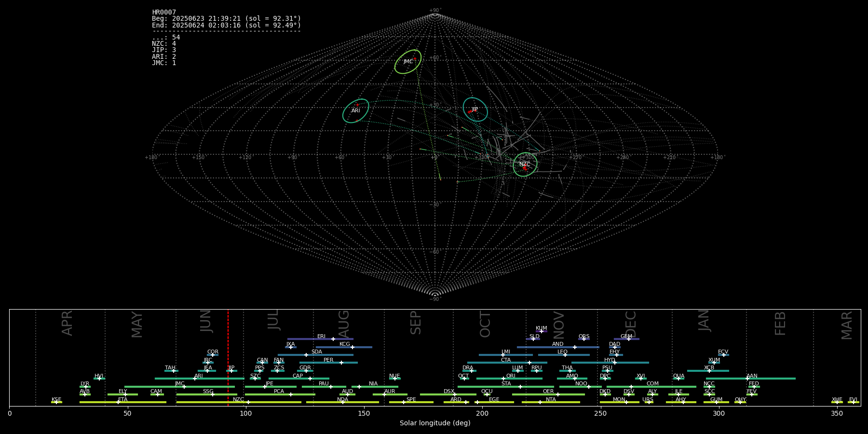Click the -90° south pole label
The image size is (868, 434).
pyautogui.click(x=435, y=299)
